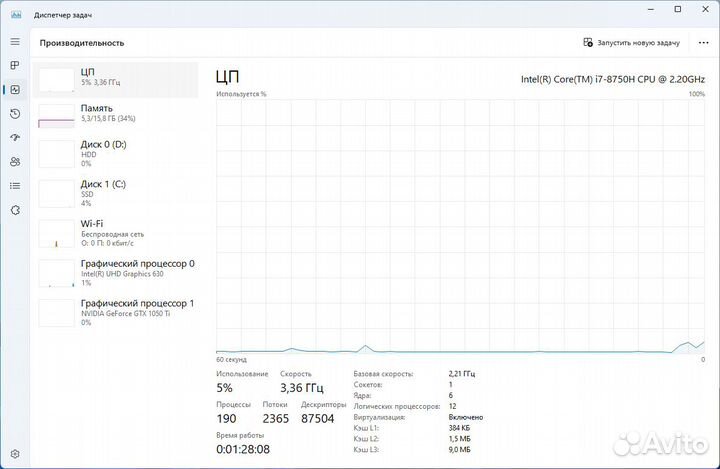Viewport: 720px width, 469px height.
Task: Open Task Manager settings gear
Action: (x=15, y=454)
